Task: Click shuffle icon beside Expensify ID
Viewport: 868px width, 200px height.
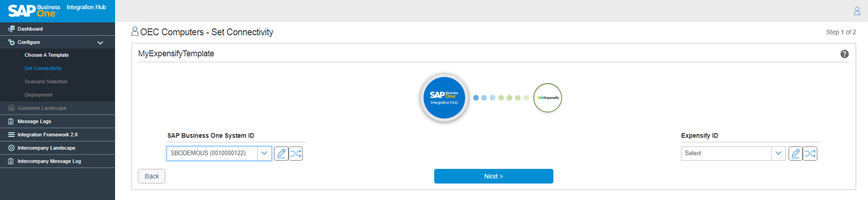Action: point(810,153)
